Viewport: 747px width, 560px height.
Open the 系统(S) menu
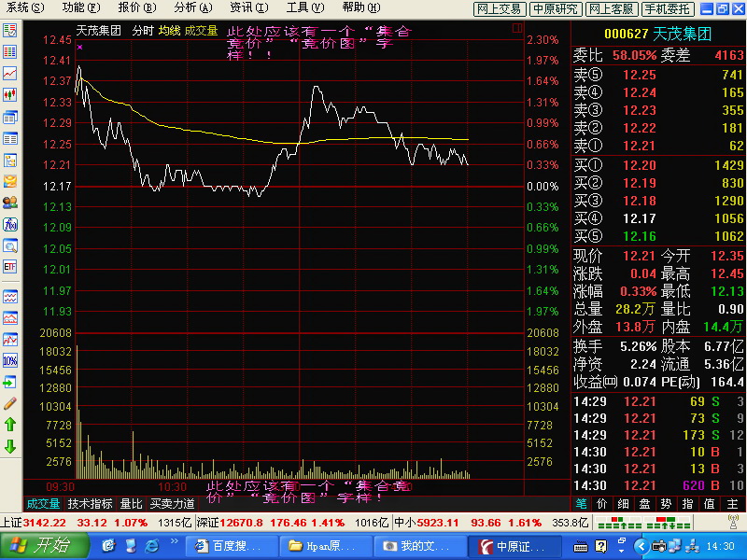pyautogui.click(x=25, y=7)
